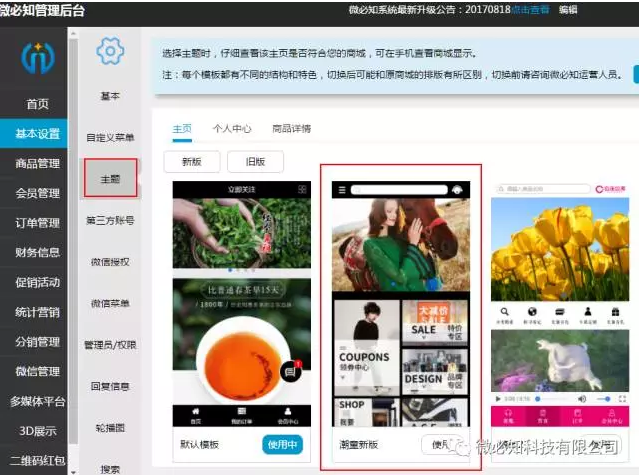Screen dimensions: 640x475
Task: Open 会员管理 sidebar menu
Action: 37,193
